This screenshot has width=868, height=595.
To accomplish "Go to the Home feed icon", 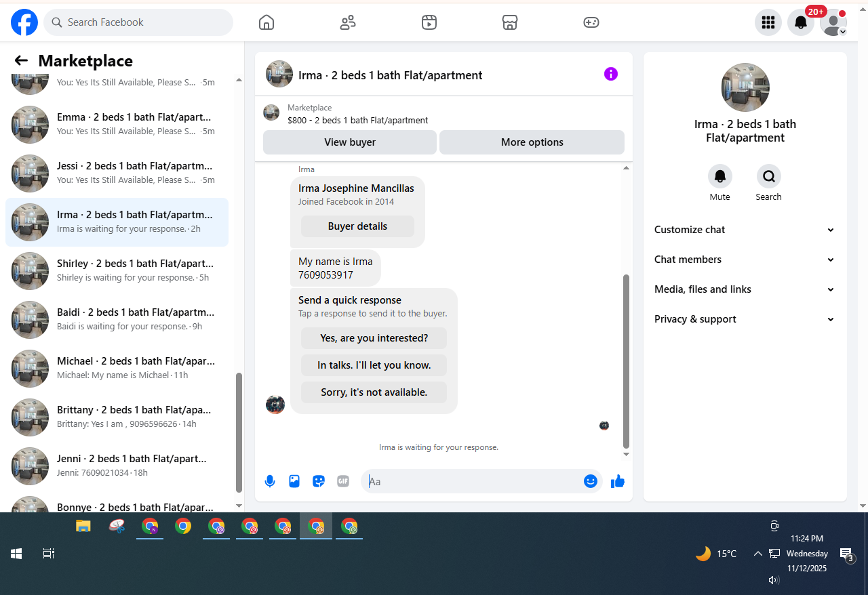I will coord(267,22).
